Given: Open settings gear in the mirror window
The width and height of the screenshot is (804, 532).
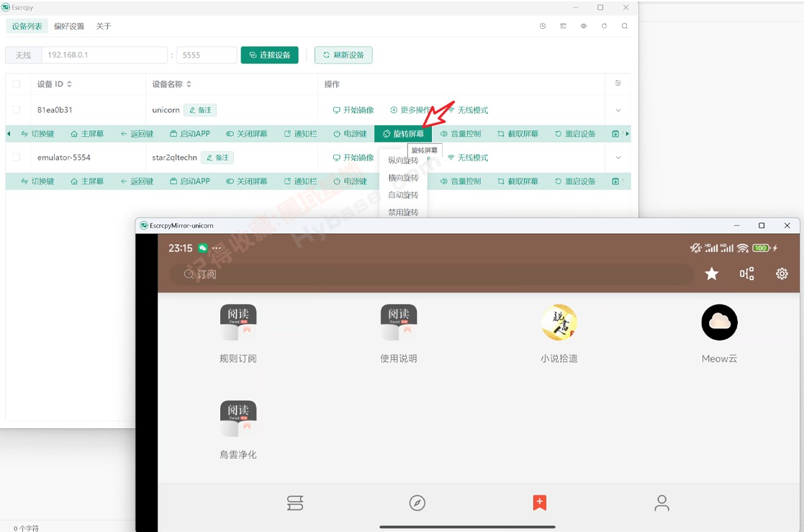Looking at the screenshot, I should (782, 274).
